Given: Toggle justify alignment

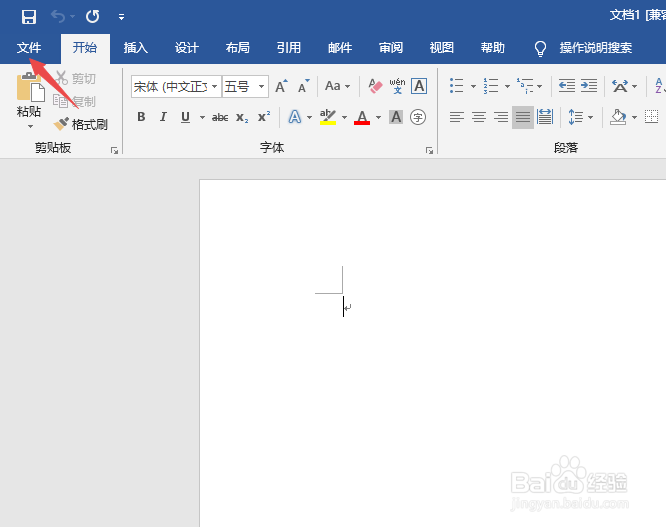Looking at the screenshot, I should [x=523, y=117].
